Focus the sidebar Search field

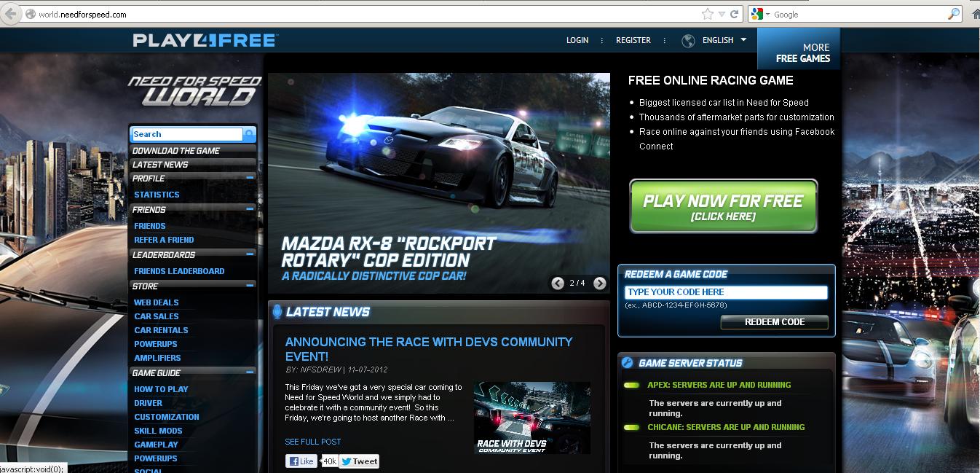tap(187, 134)
